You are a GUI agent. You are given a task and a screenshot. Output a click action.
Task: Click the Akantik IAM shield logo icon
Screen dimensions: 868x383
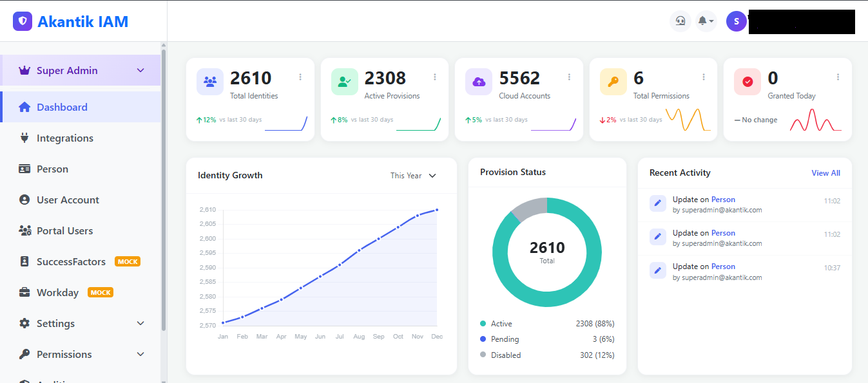[x=23, y=21]
